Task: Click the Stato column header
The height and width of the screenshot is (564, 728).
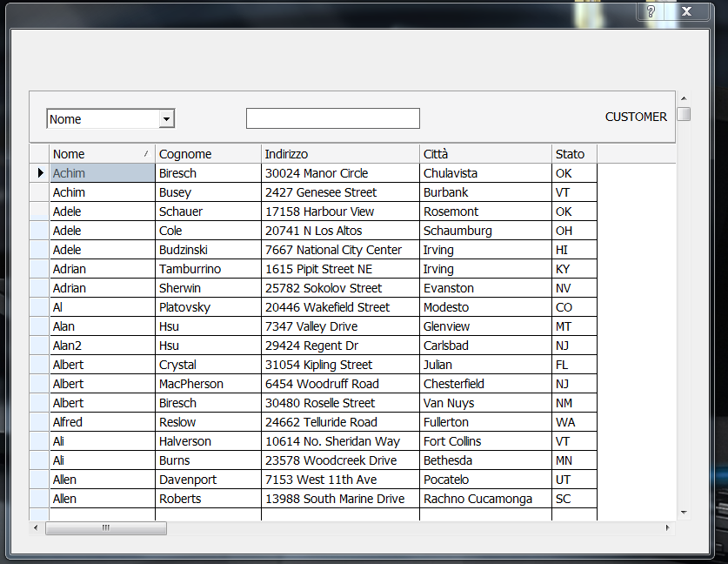Action: click(574, 154)
